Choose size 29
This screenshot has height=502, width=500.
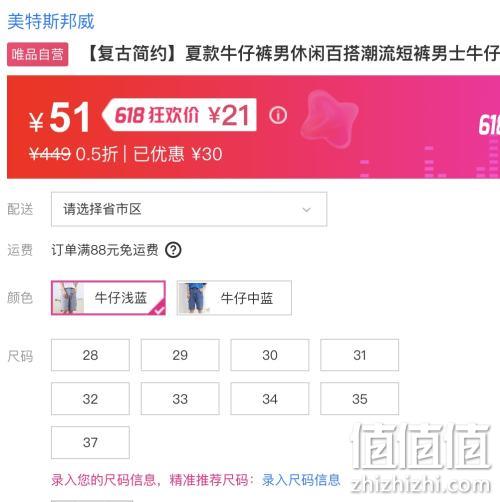pos(180,355)
